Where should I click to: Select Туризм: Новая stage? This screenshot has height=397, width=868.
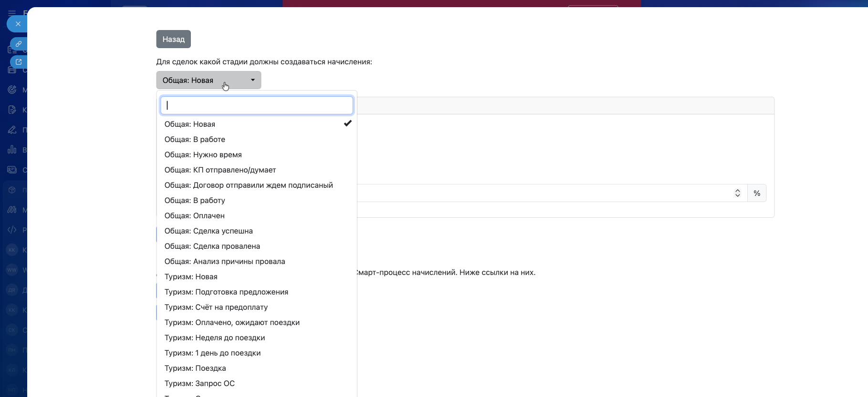coord(257,276)
